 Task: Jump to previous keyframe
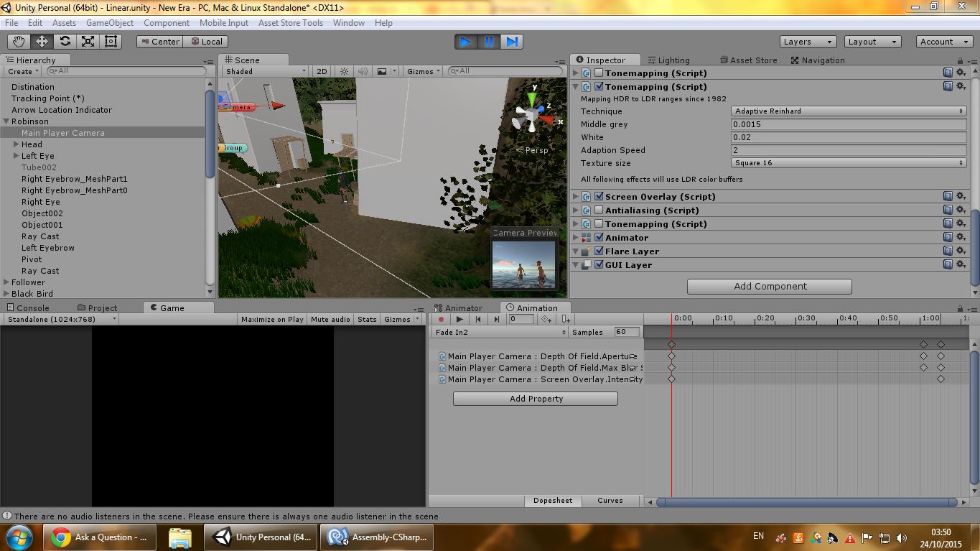point(478,319)
